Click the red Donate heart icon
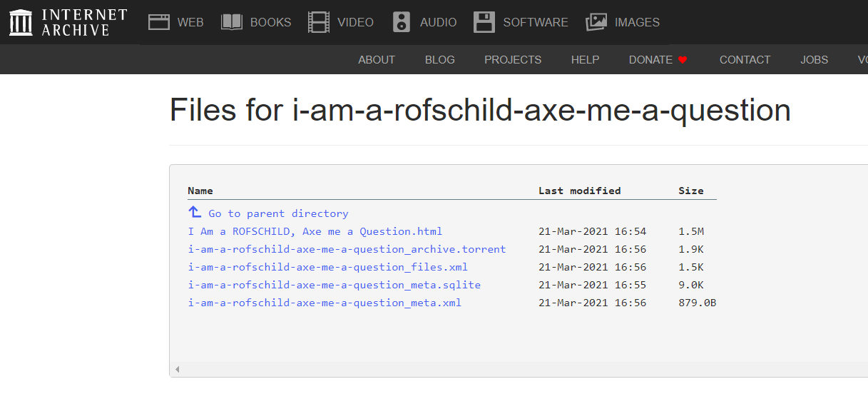The width and height of the screenshot is (868, 399). tap(683, 60)
